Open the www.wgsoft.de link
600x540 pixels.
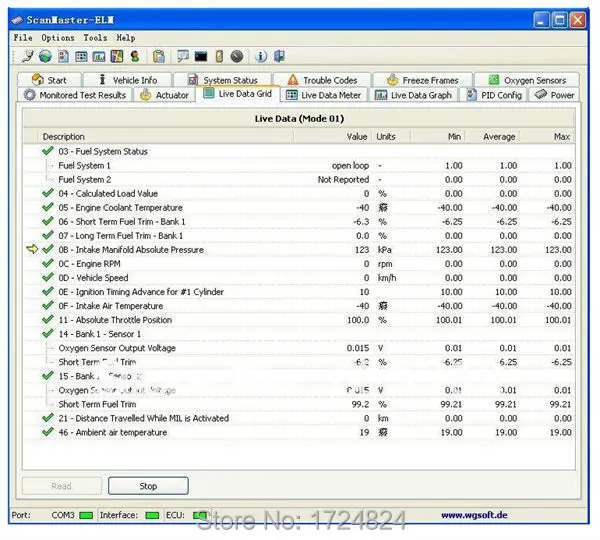click(x=474, y=515)
